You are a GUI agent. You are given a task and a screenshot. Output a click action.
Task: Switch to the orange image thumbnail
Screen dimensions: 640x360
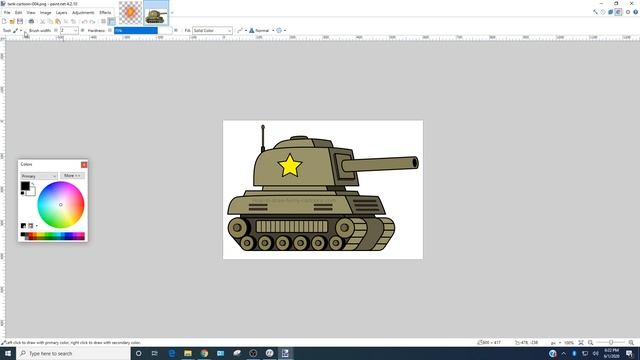pos(130,13)
